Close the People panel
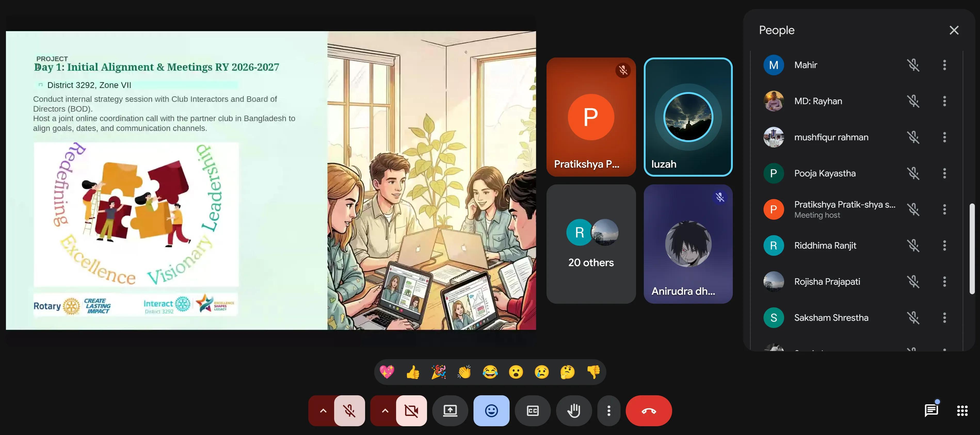 tap(954, 30)
